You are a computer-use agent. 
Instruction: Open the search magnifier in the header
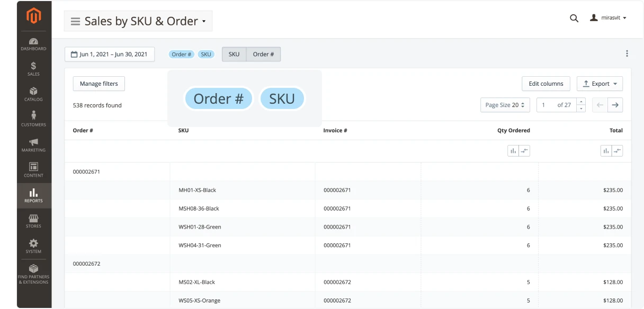click(574, 17)
